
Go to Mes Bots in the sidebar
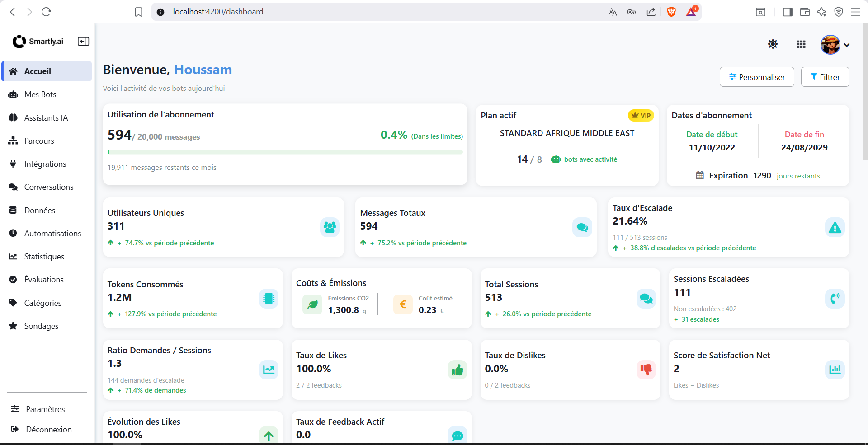(47, 94)
